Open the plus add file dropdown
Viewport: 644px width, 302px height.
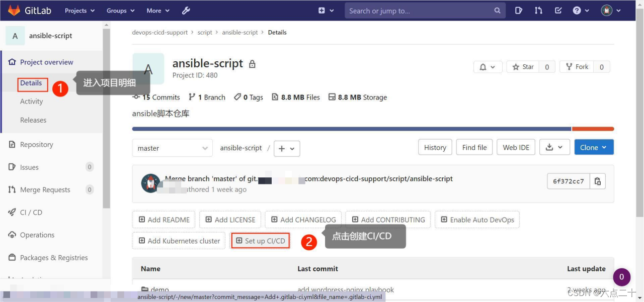click(287, 148)
